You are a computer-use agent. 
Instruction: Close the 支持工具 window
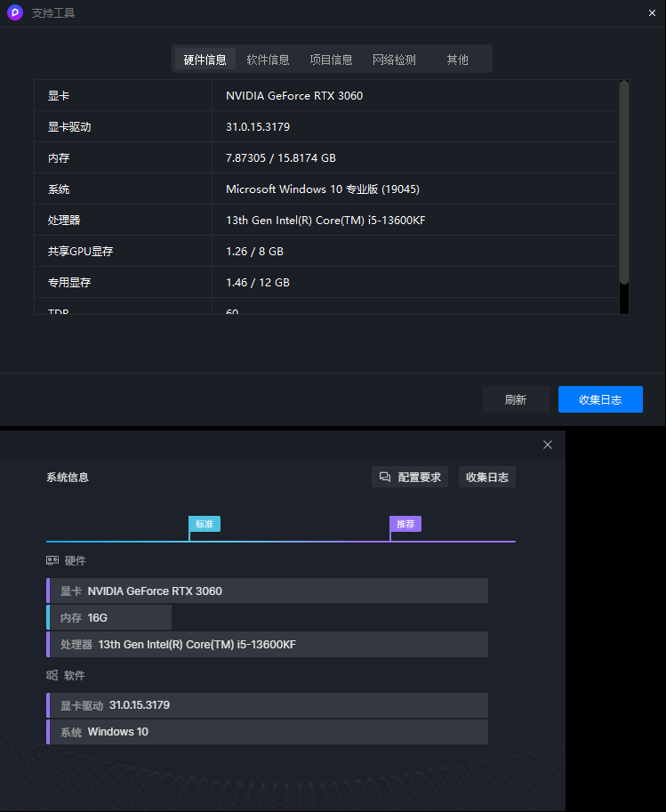(652, 13)
